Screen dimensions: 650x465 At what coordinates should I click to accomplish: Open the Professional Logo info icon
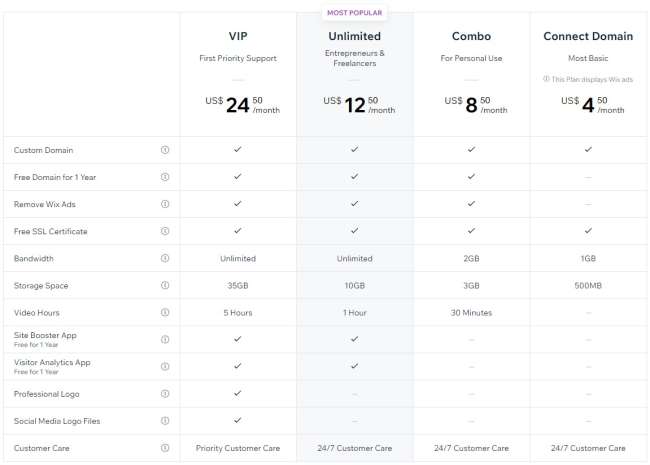165,394
